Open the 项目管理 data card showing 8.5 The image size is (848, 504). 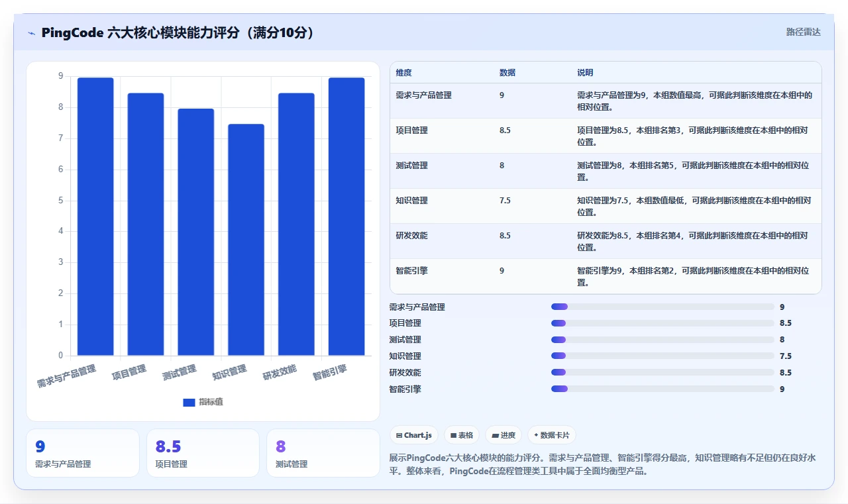203,453
